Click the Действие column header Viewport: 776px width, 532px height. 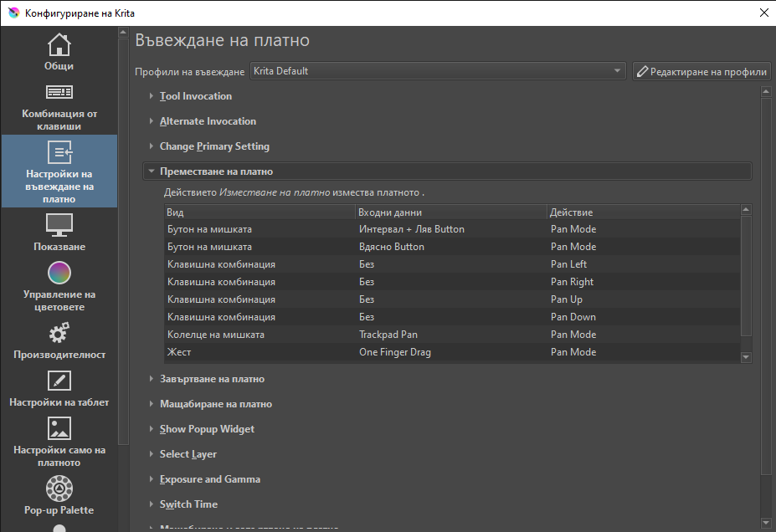642,212
